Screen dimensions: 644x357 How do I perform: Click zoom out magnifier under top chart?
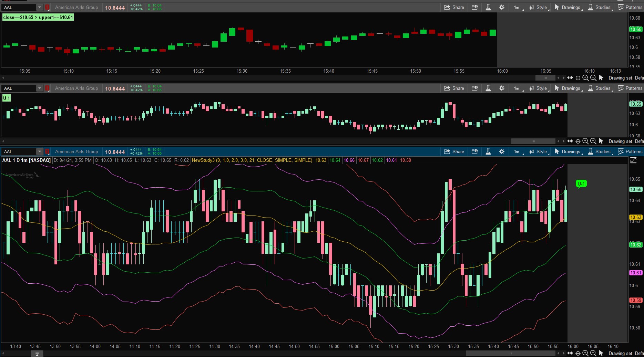593,78
